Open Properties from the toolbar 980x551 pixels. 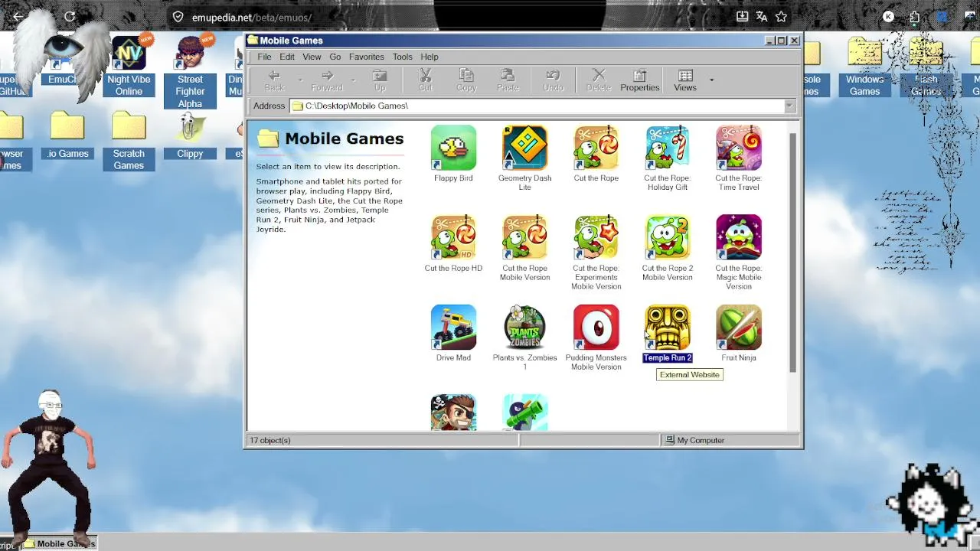click(639, 80)
